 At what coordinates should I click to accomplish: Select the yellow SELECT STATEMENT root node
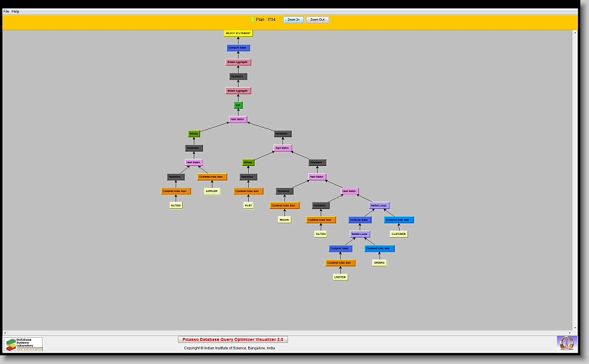coord(238,33)
